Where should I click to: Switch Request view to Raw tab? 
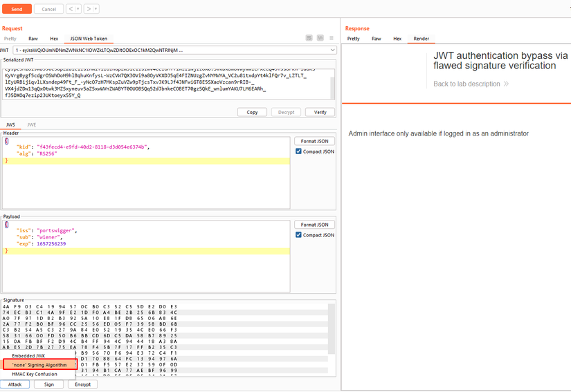point(33,39)
